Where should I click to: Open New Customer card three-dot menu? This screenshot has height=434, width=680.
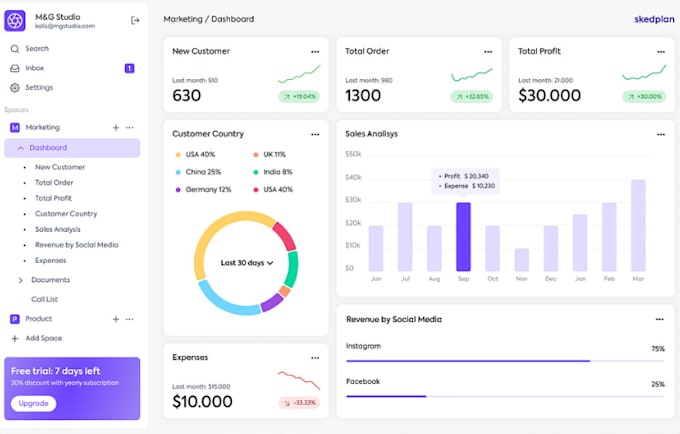315,52
